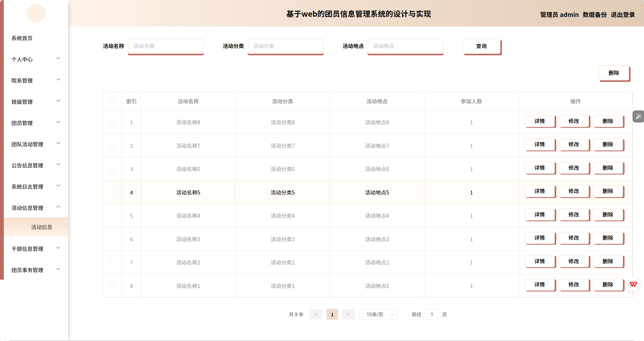The width and height of the screenshot is (644, 341).
Task: Open the 10条/页 page size dropdown
Action: click(378, 314)
